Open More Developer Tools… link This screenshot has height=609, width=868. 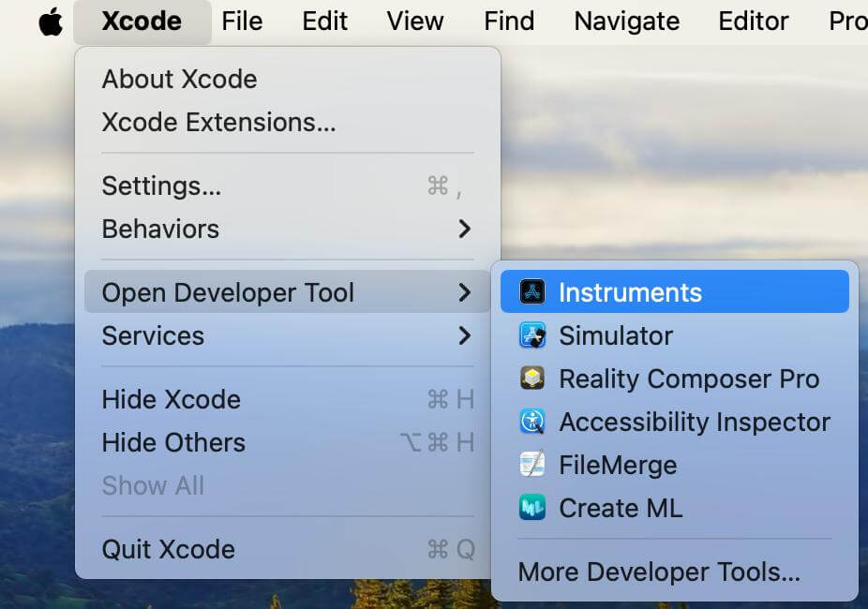[x=659, y=572]
